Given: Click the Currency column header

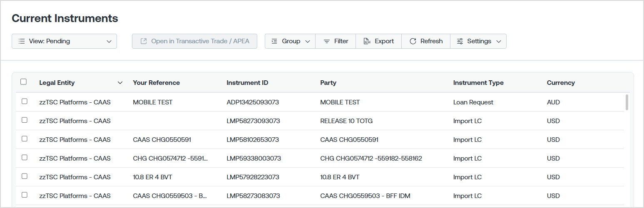Looking at the screenshot, I should (x=561, y=83).
